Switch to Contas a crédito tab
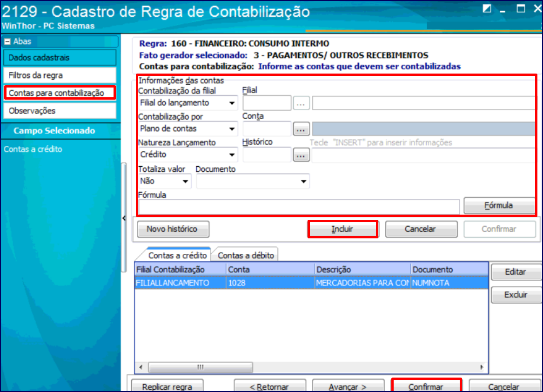This screenshot has width=543, height=392. 177,255
